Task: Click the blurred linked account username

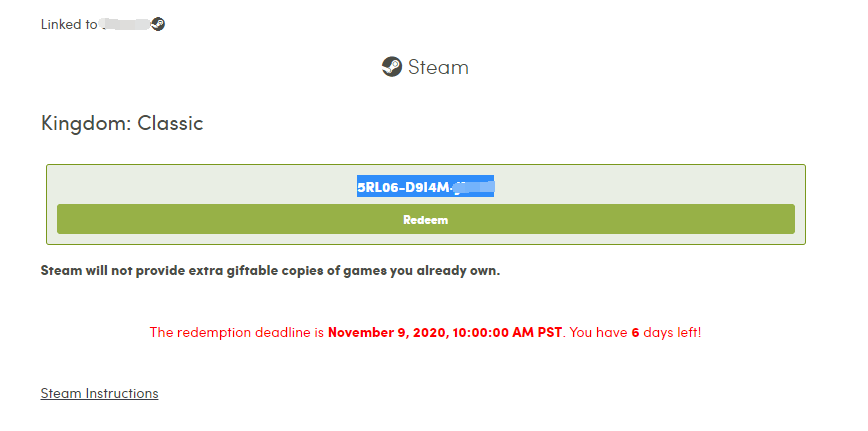Action: point(124,24)
